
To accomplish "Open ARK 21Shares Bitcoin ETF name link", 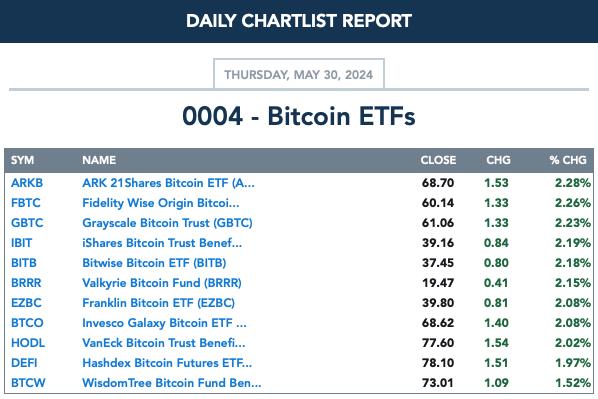I will tap(168, 183).
